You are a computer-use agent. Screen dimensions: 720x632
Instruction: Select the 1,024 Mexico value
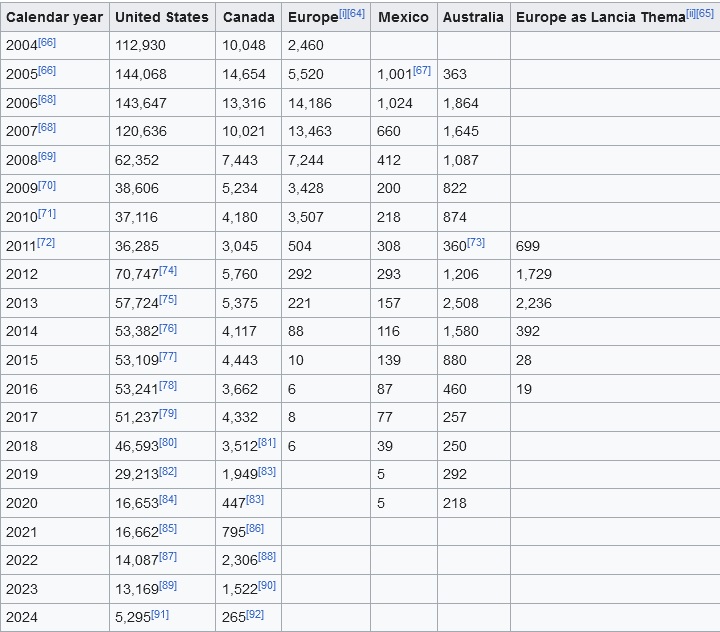coord(394,103)
